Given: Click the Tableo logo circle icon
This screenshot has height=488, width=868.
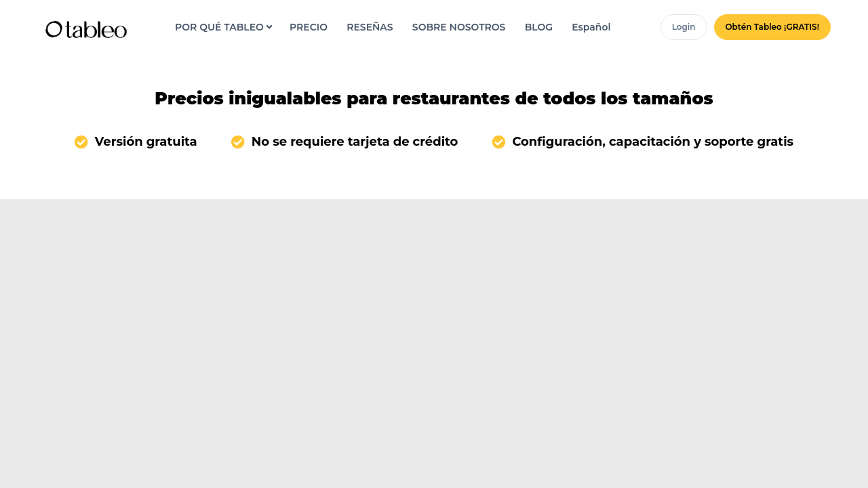Looking at the screenshot, I should (54, 29).
